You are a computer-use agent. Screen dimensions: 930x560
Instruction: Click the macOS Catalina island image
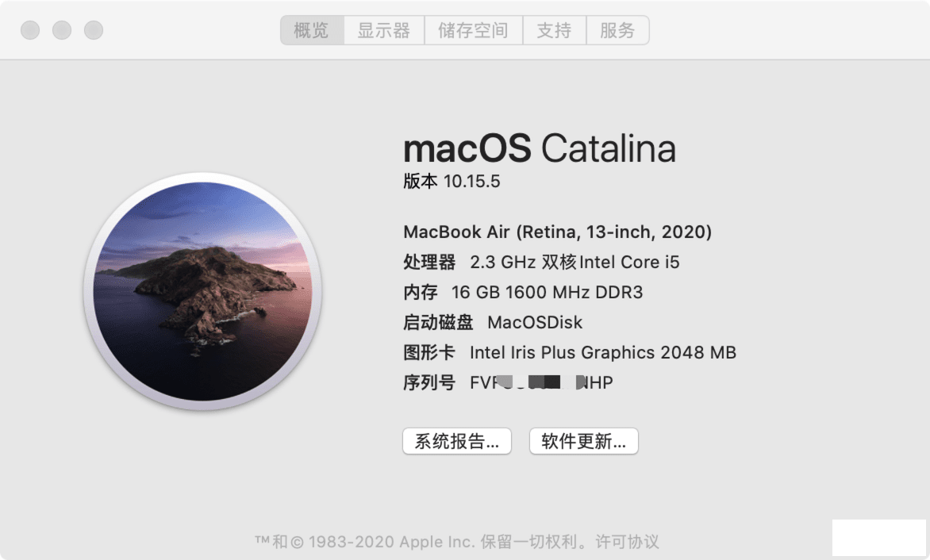(202, 291)
